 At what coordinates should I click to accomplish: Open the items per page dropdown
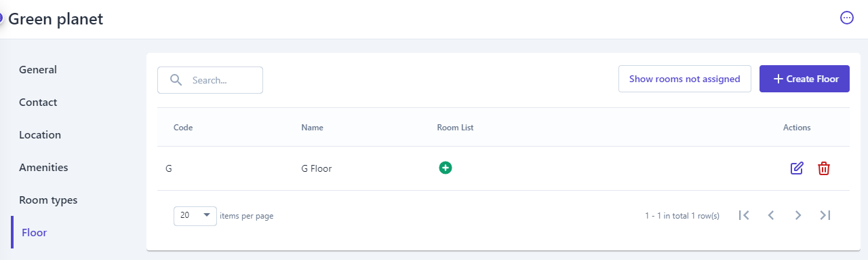point(195,216)
